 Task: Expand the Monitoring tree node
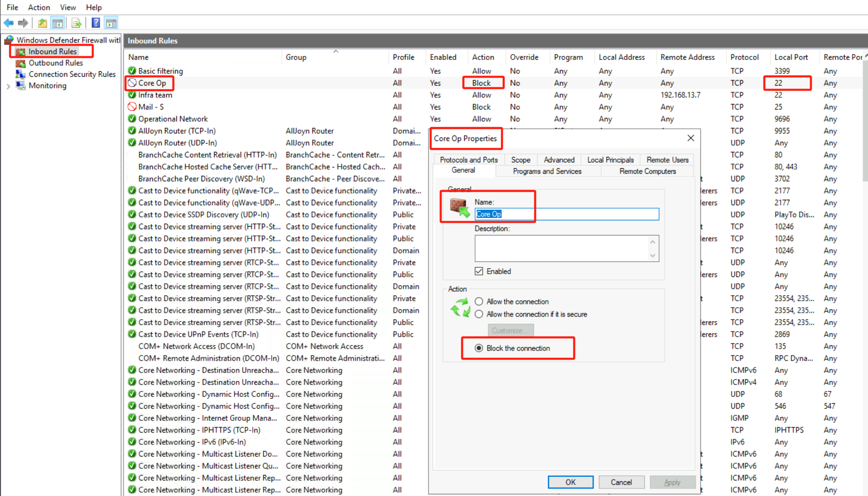pos(8,86)
